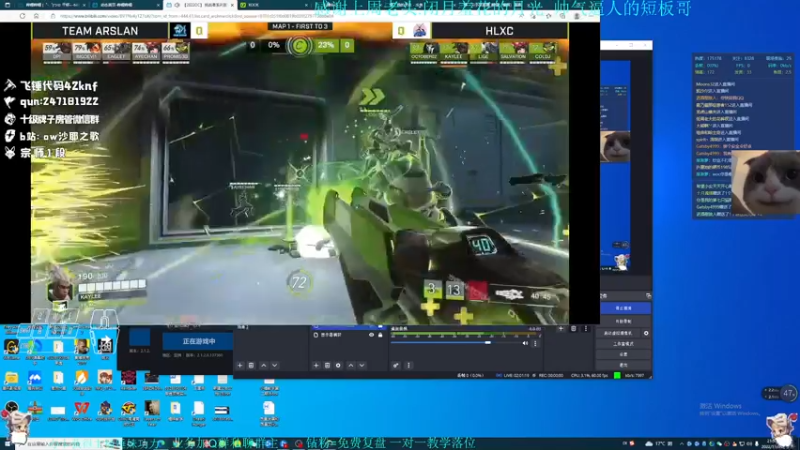Remove scene transition with trash icon
The width and height of the screenshot is (800, 450).
point(573,329)
